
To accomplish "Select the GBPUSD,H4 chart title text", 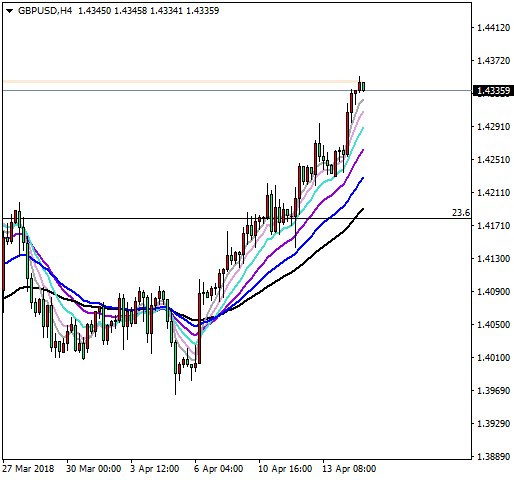I will pos(45,11).
